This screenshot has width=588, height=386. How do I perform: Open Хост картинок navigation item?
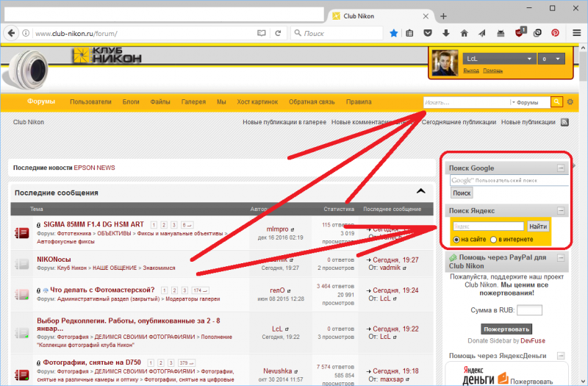[257, 102]
